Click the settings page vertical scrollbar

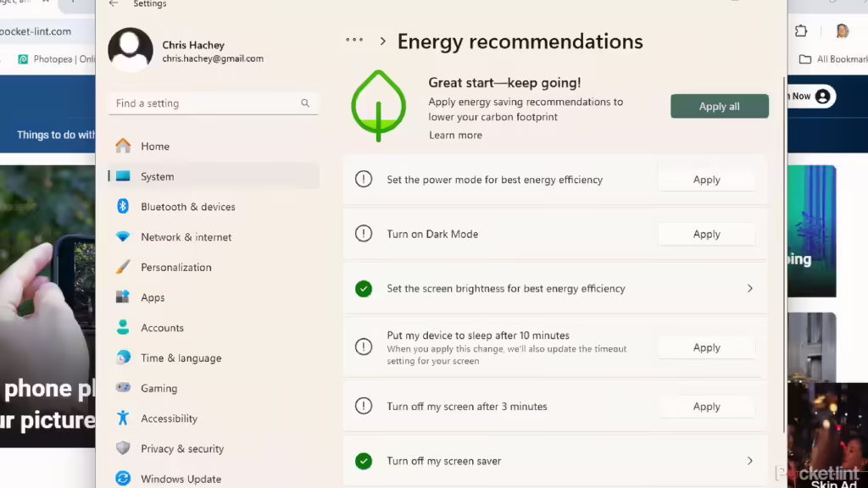tap(784, 254)
